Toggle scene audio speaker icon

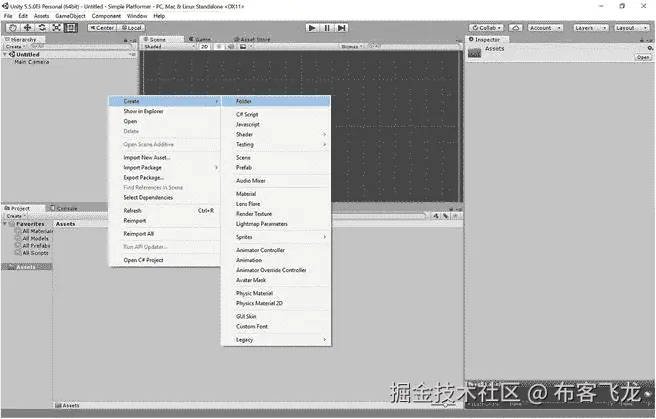tap(231, 46)
